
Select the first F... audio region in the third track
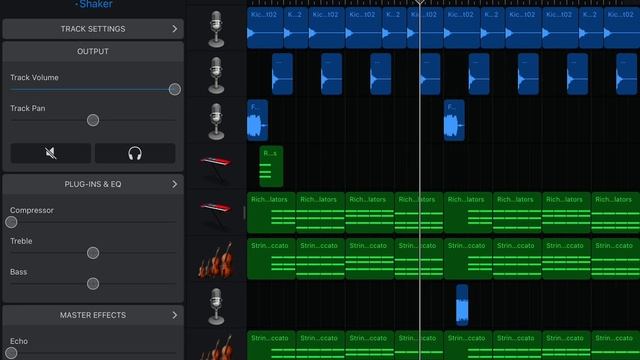tap(258, 120)
